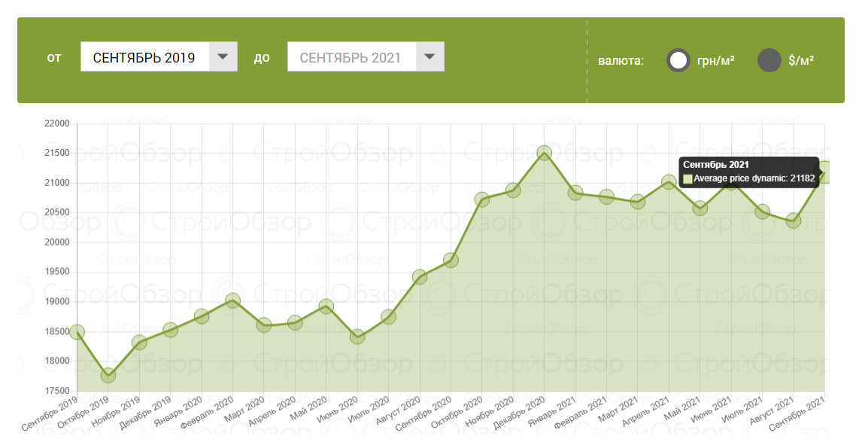Image resolution: width=868 pixels, height=442 pixels.
Task: Click the Ноябрь 2020 data point
Action: pyautogui.click(x=513, y=191)
